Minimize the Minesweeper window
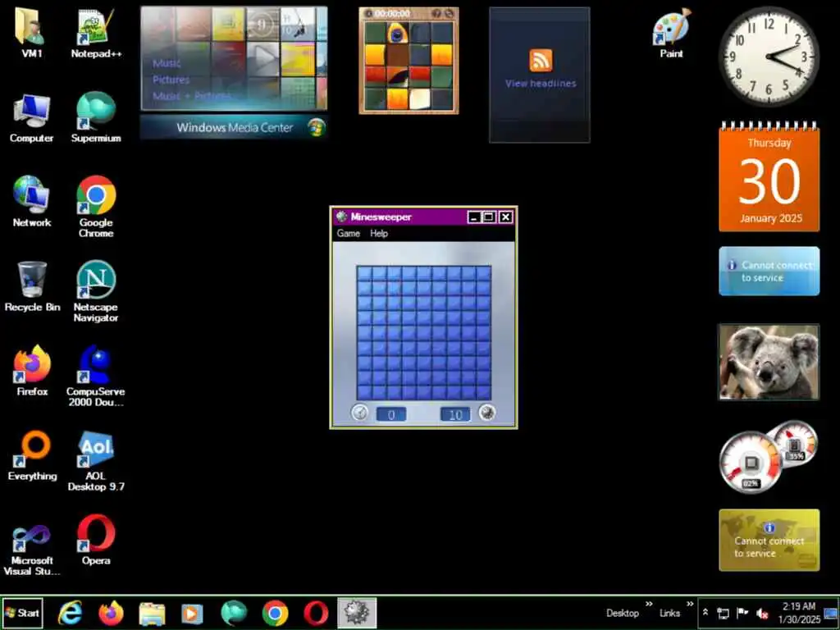This screenshot has height=630, width=840. pyautogui.click(x=473, y=217)
